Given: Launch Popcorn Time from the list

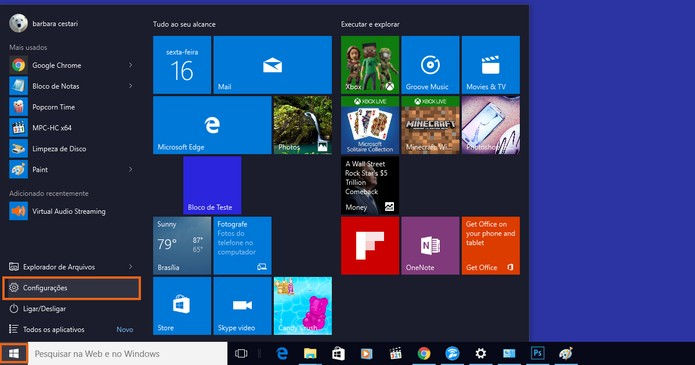Looking at the screenshot, I should click(71, 107).
